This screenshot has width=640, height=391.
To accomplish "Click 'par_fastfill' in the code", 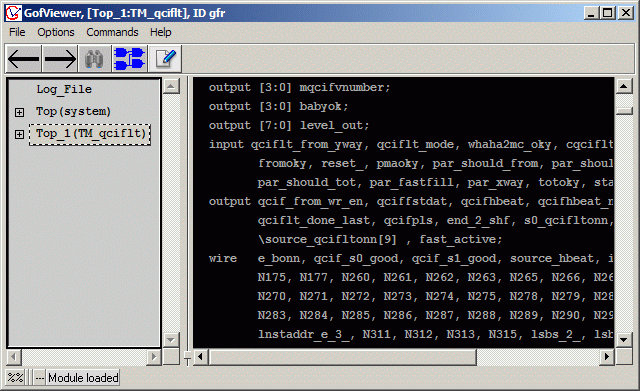I will 411,182.
